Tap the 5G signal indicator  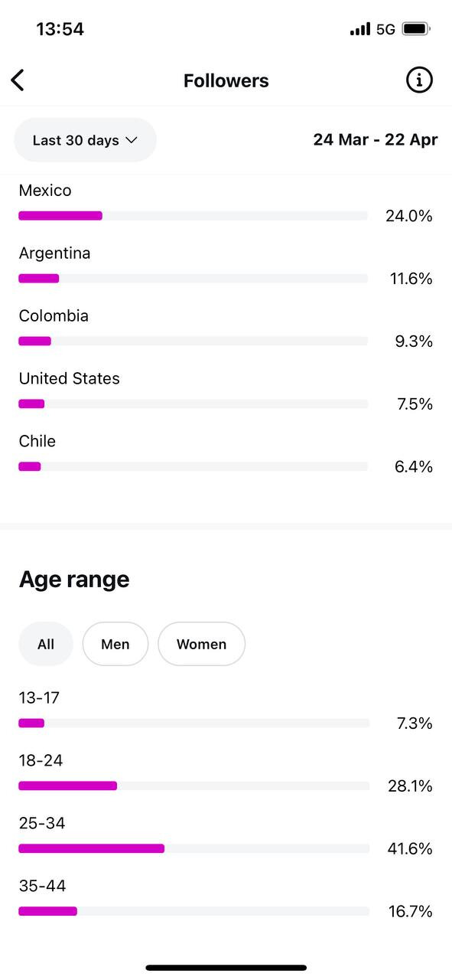(385, 29)
